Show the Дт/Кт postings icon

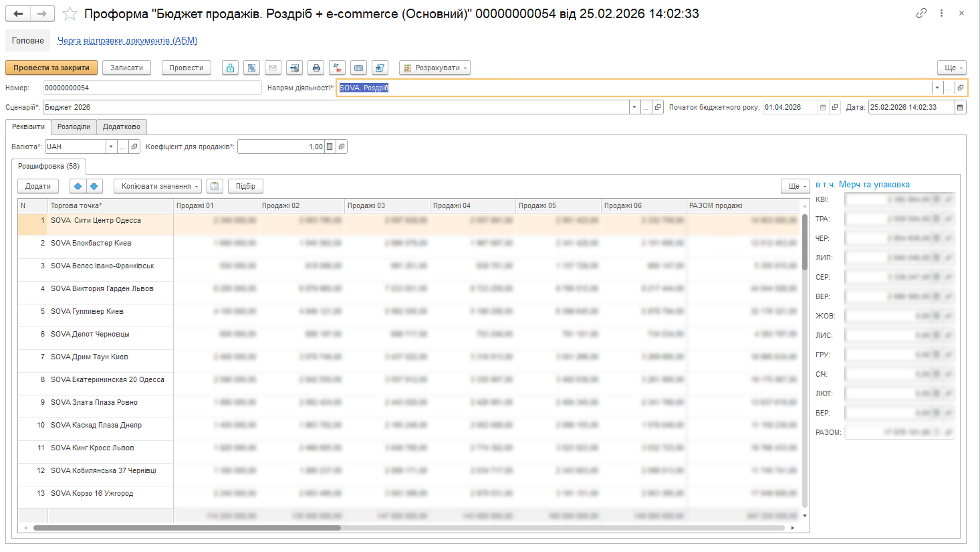(338, 68)
